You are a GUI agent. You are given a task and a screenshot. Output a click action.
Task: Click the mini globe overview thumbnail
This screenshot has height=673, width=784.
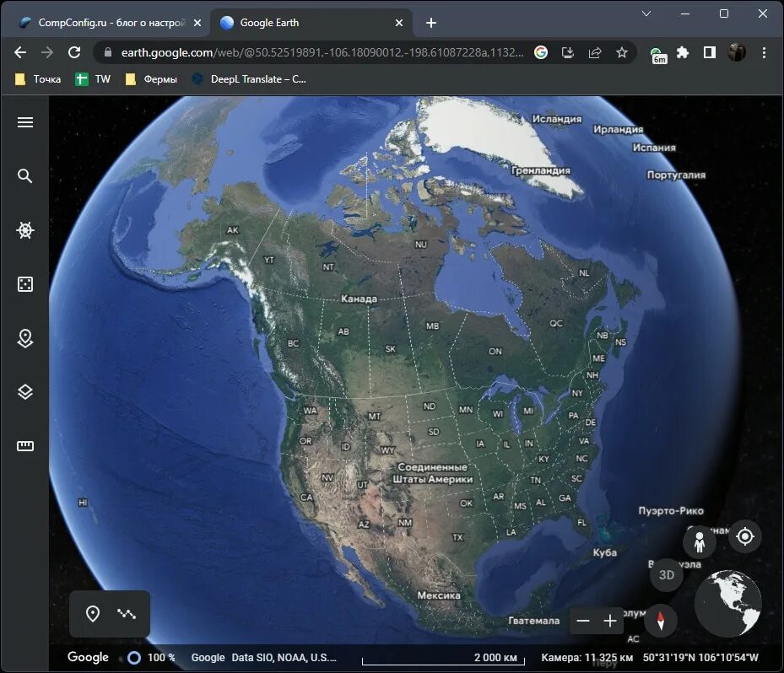(728, 604)
